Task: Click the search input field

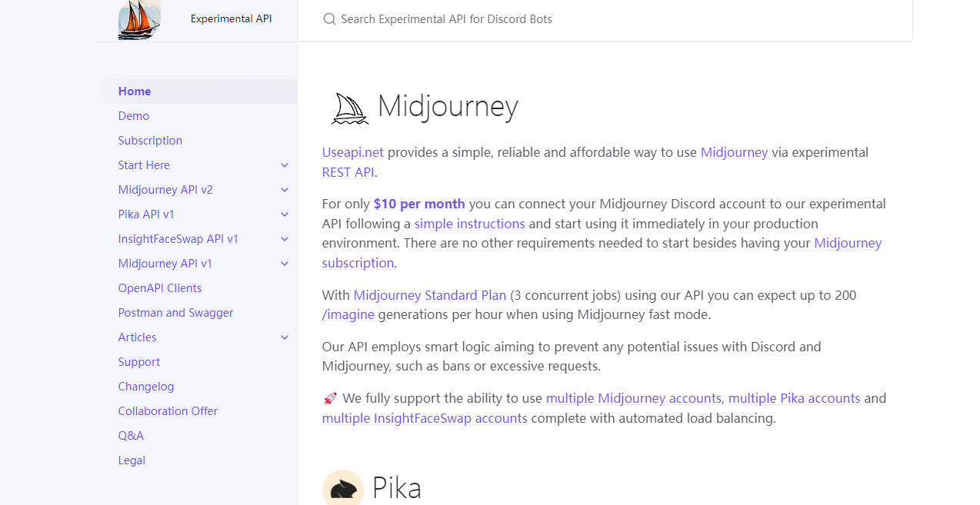Action: tap(538, 19)
